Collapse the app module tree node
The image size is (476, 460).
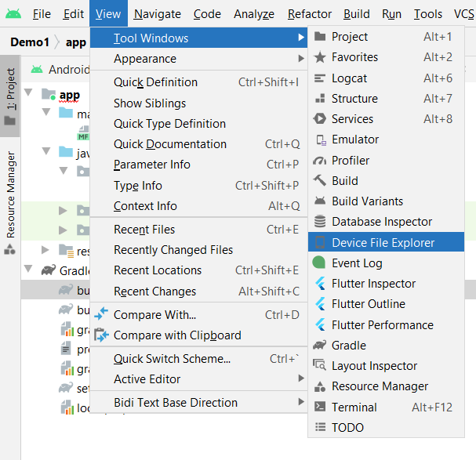tap(28, 92)
